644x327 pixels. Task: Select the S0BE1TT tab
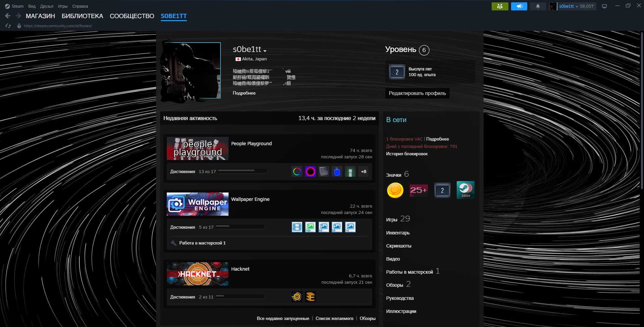(x=174, y=16)
